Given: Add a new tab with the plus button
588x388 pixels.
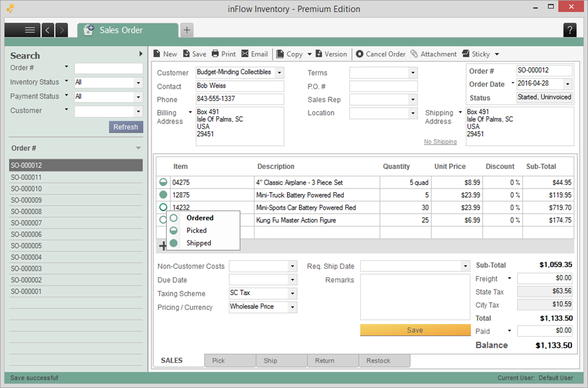Looking at the screenshot, I should [187, 30].
